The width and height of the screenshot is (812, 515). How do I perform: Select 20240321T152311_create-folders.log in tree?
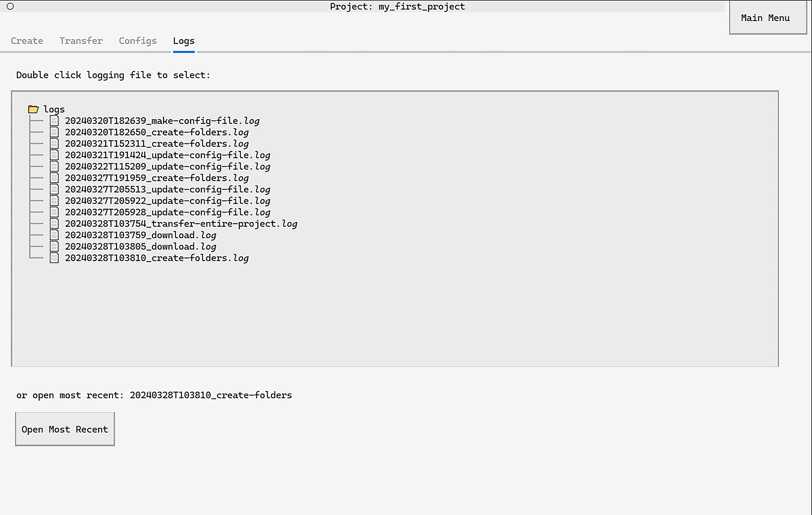pos(157,144)
